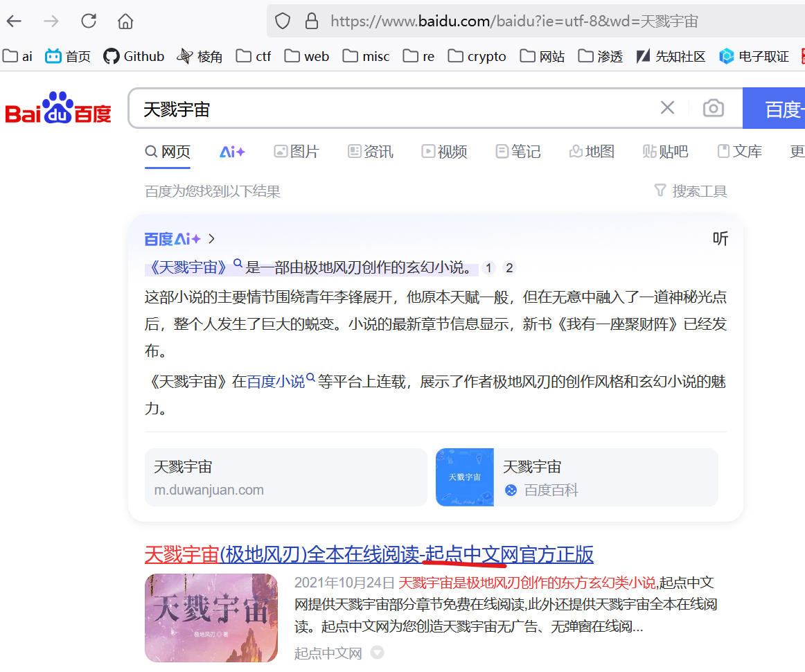The image size is (805, 672).
Task: Go back with the browser back arrow
Action: [15, 21]
